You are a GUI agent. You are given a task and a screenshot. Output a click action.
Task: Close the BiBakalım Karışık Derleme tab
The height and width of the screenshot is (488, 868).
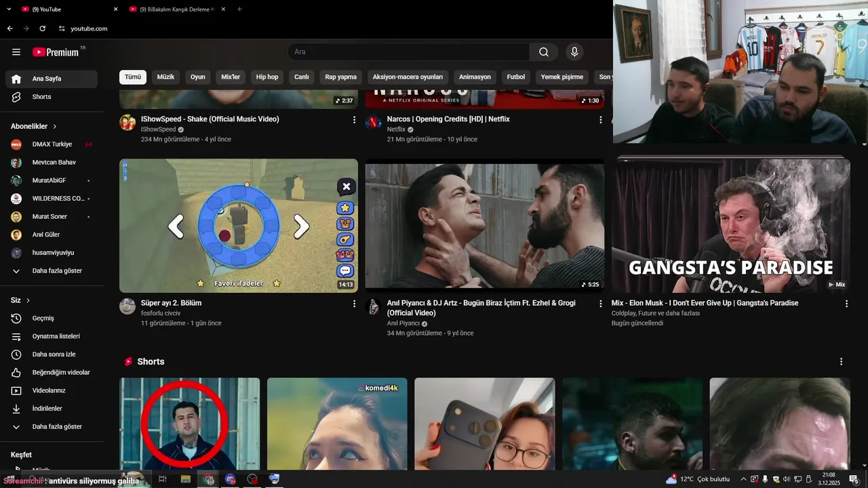pyautogui.click(x=223, y=9)
